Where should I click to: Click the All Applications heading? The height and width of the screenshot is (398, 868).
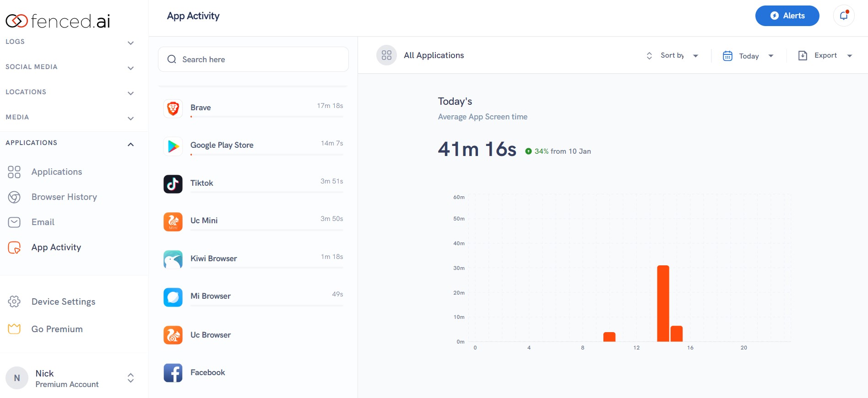coord(434,55)
